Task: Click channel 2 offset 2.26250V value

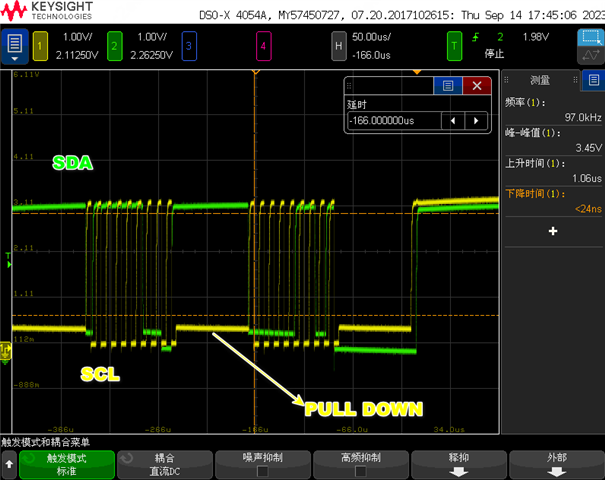Action: coord(152,55)
